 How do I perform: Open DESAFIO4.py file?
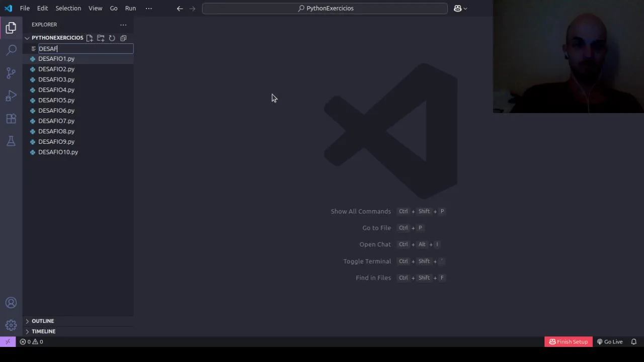pyautogui.click(x=56, y=89)
